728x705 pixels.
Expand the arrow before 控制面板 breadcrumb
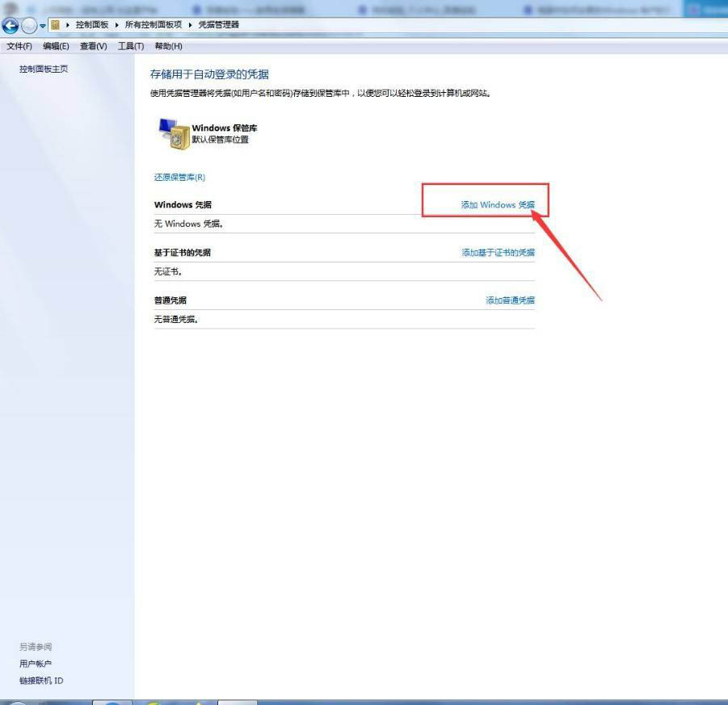point(68,25)
